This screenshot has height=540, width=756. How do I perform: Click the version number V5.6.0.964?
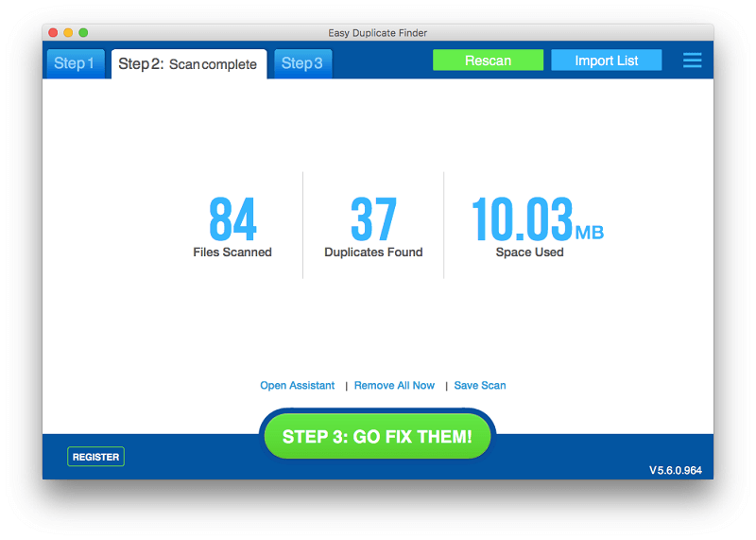[675, 470]
